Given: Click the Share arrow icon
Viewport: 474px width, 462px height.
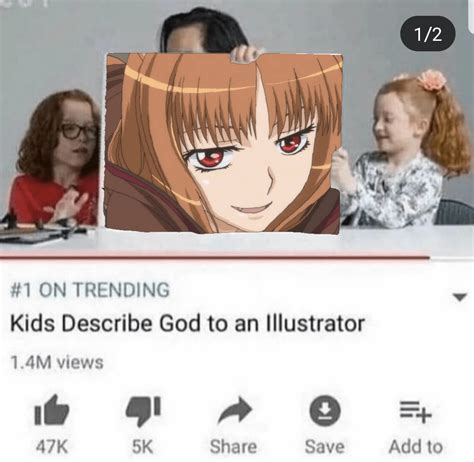Looking at the screenshot, I should coord(235,410).
